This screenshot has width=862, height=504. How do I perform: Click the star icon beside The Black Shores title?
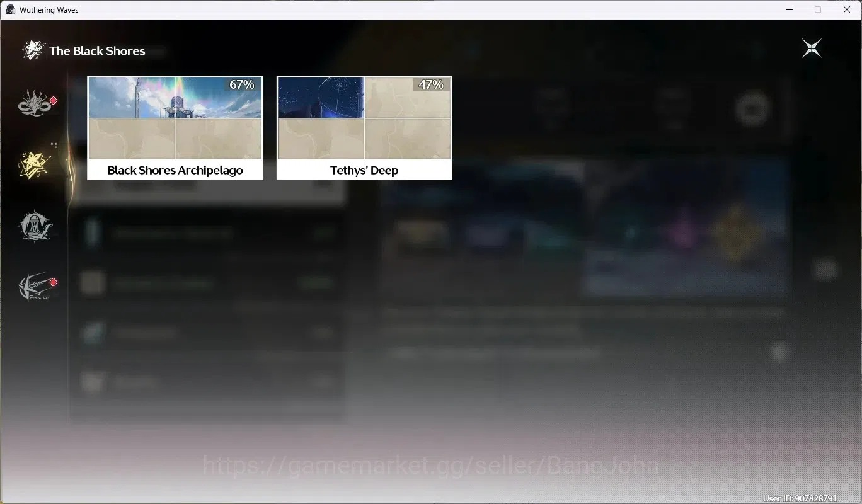[x=33, y=50]
